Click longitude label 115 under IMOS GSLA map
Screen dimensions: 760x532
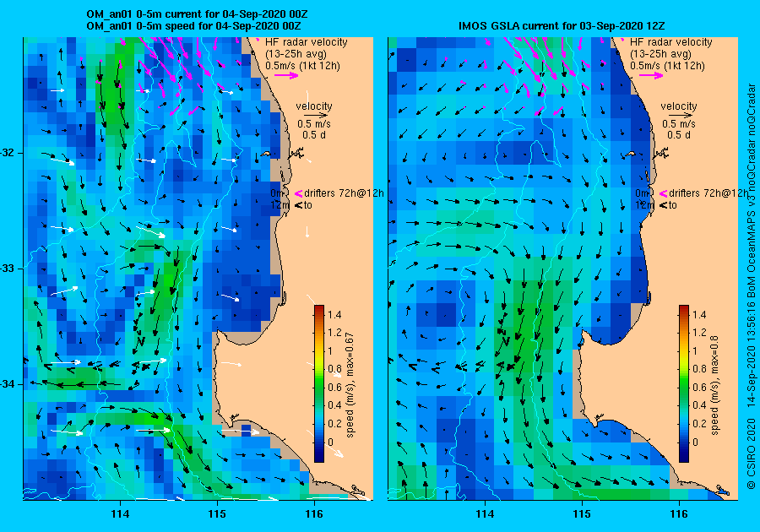pyautogui.click(x=582, y=514)
